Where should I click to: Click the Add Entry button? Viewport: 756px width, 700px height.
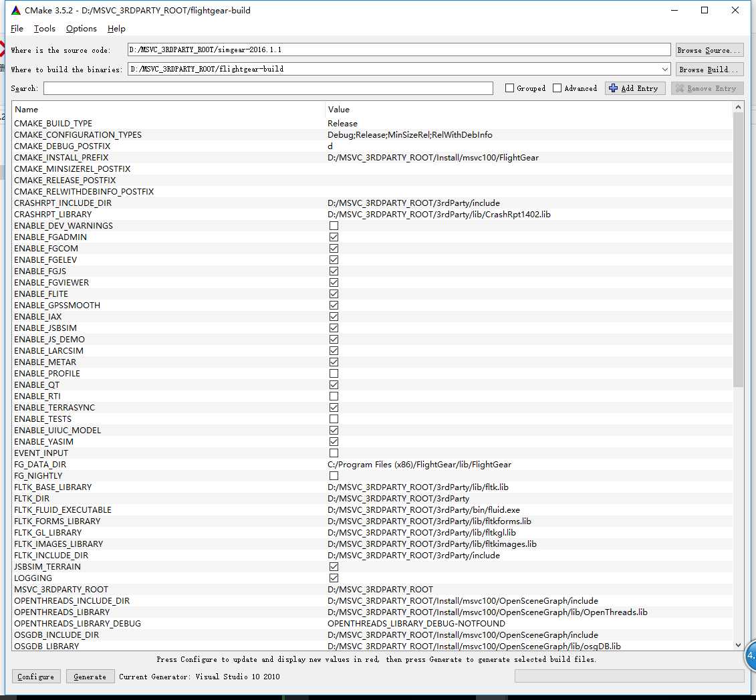pyautogui.click(x=635, y=88)
